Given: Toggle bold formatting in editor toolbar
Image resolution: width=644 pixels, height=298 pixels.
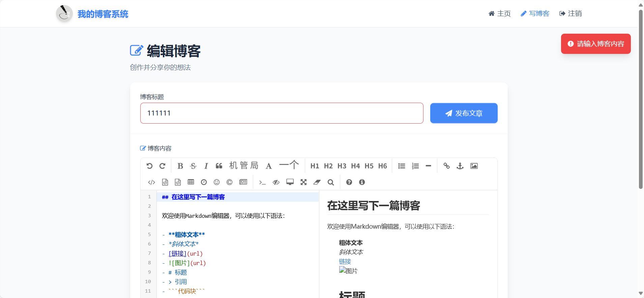Looking at the screenshot, I should click(x=180, y=166).
